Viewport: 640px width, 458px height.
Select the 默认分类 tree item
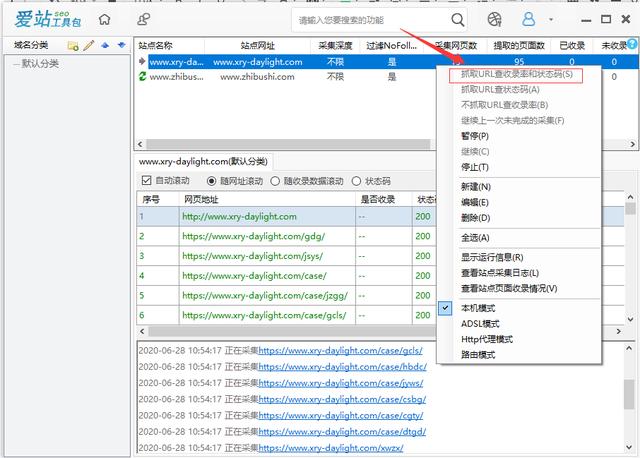point(36,63)
